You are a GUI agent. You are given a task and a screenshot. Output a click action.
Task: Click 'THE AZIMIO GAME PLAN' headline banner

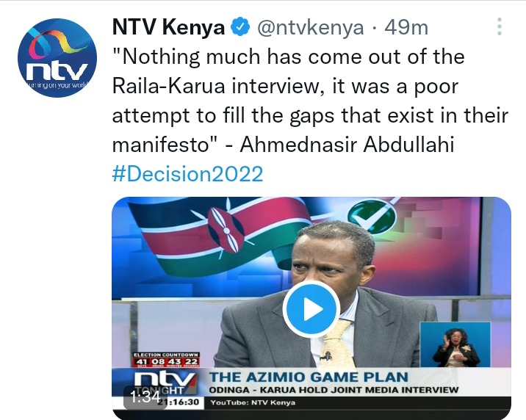click(x=309, y=377)
